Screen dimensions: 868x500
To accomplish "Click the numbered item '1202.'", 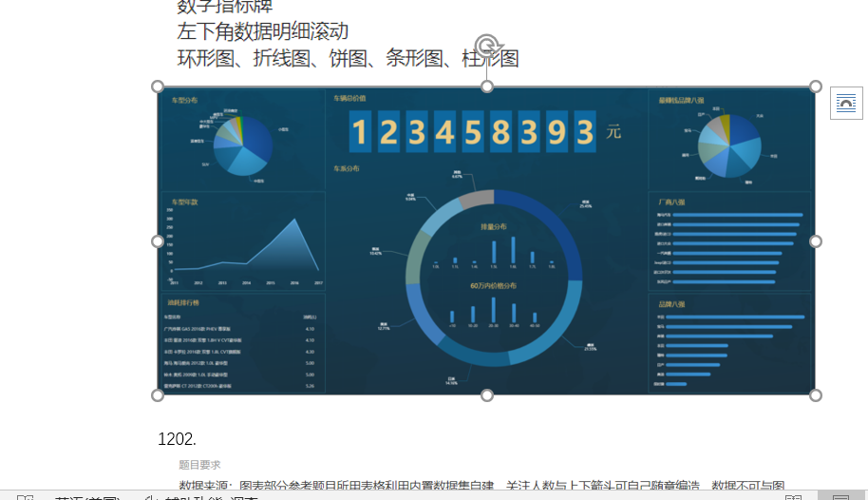I will pyautogui.click(x=178, y=439).
